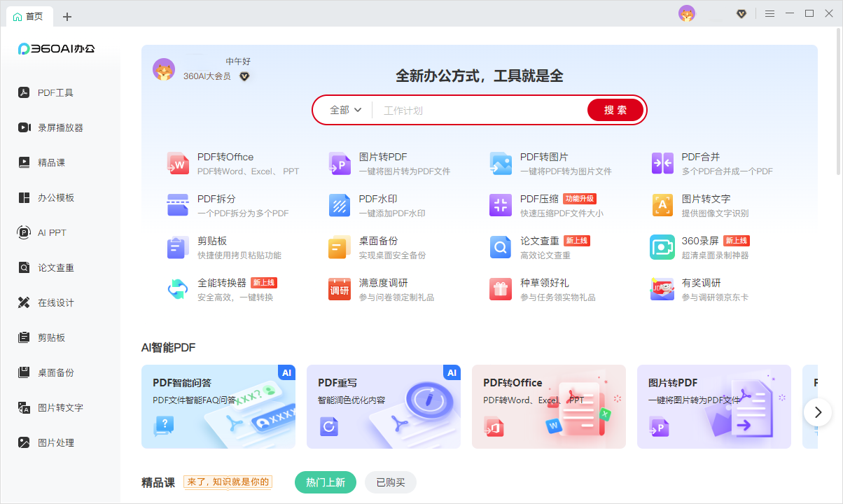
Task: Click the 满意度调研 survey icon
Action: click(340, 289)
